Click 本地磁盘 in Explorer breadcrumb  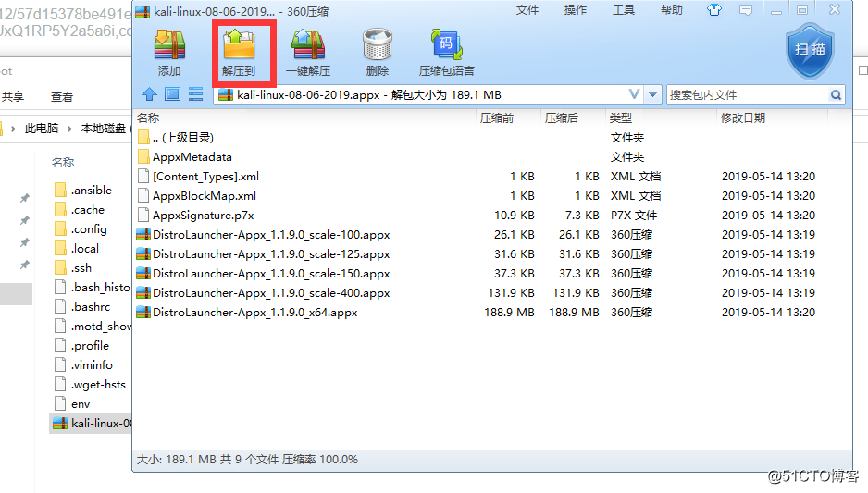tap(104, 128)
